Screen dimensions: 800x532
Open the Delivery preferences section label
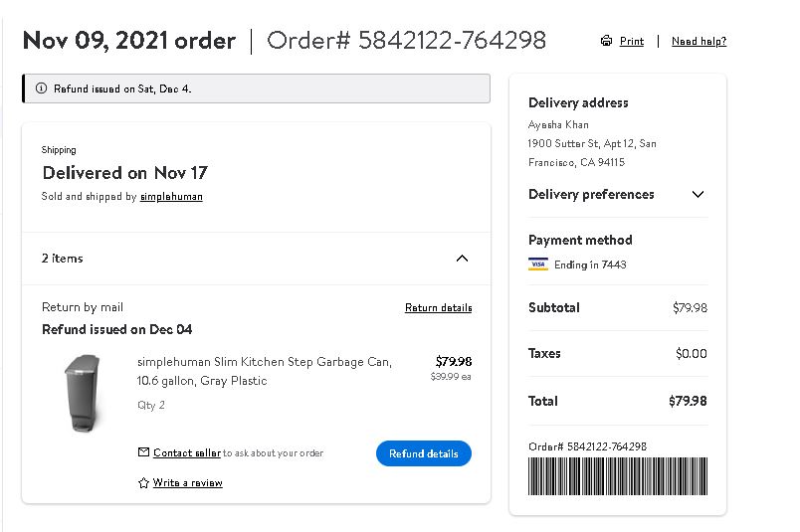[x=591, y=194]
